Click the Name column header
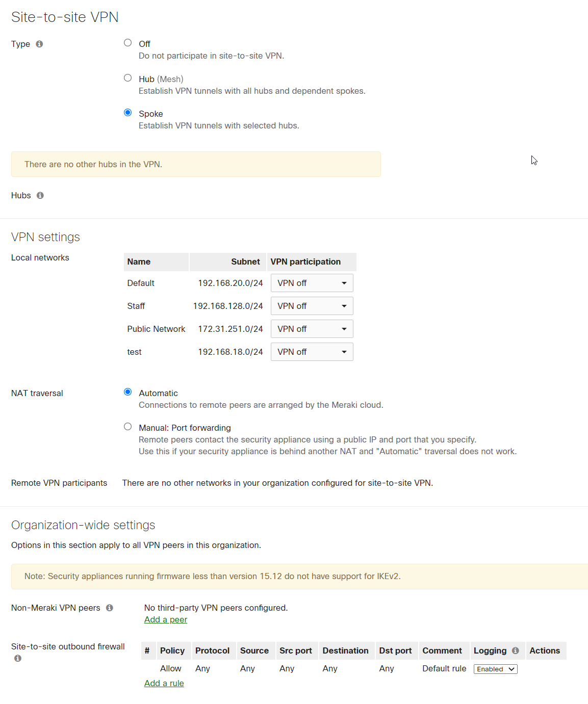Image resolution: width=588 pixels, height=704 pixels. click(x=156, y=262)
